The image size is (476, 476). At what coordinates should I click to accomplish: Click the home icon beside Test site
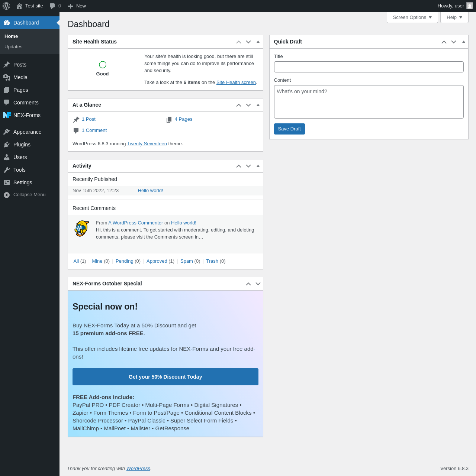(19, 6)
